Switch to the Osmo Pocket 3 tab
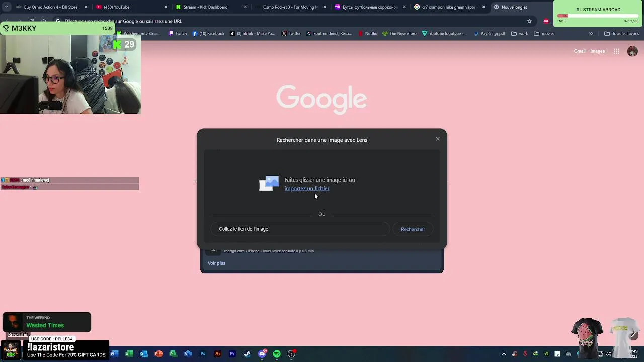Image resolution: width=644 pixels, height=362 pixels. point(290,7)
